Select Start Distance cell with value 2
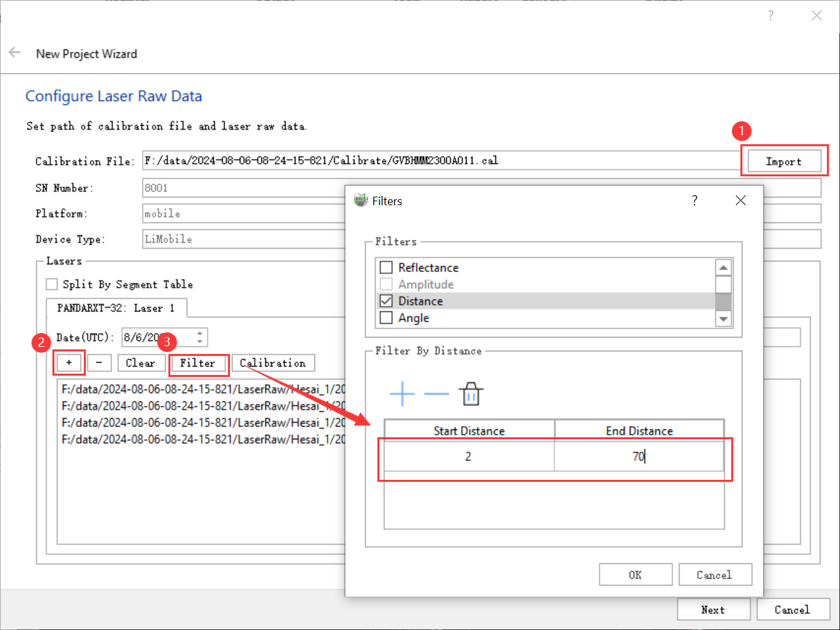Viewport: 840px width, 630px height. click(469, 456)
